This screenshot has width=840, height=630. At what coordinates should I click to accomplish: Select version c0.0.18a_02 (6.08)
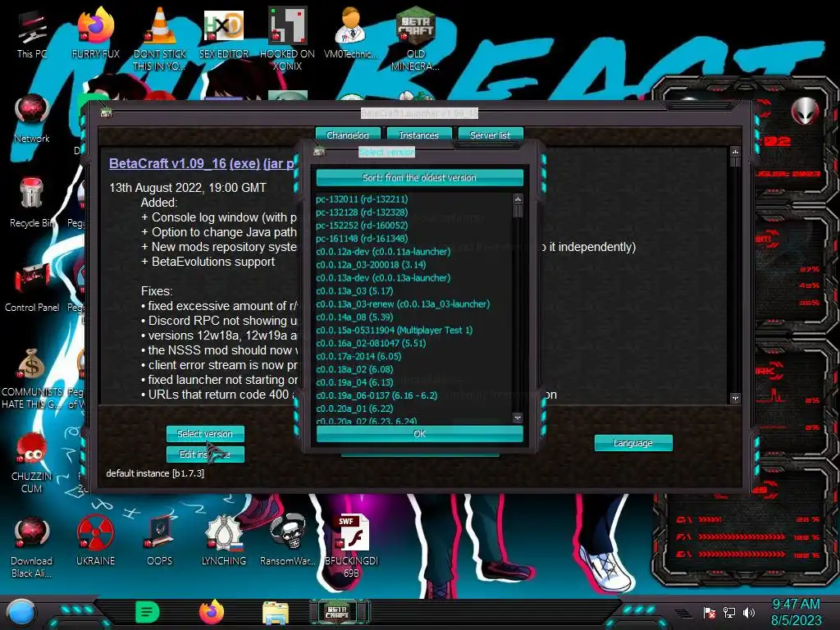(x=354, y=369)
